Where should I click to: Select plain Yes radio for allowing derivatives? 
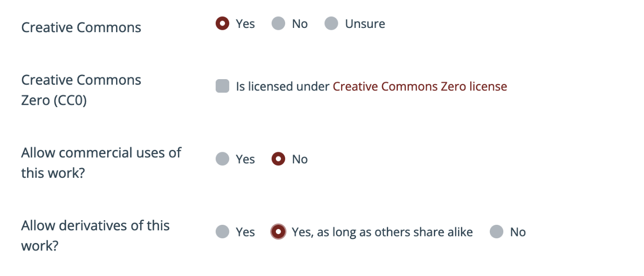point(222,232)
